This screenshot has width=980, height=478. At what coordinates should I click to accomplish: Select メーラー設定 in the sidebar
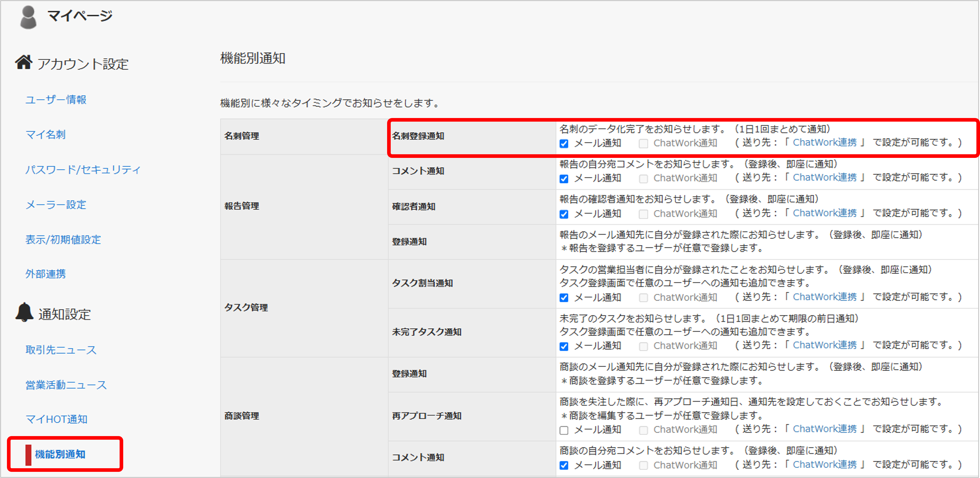click(56, 205)
